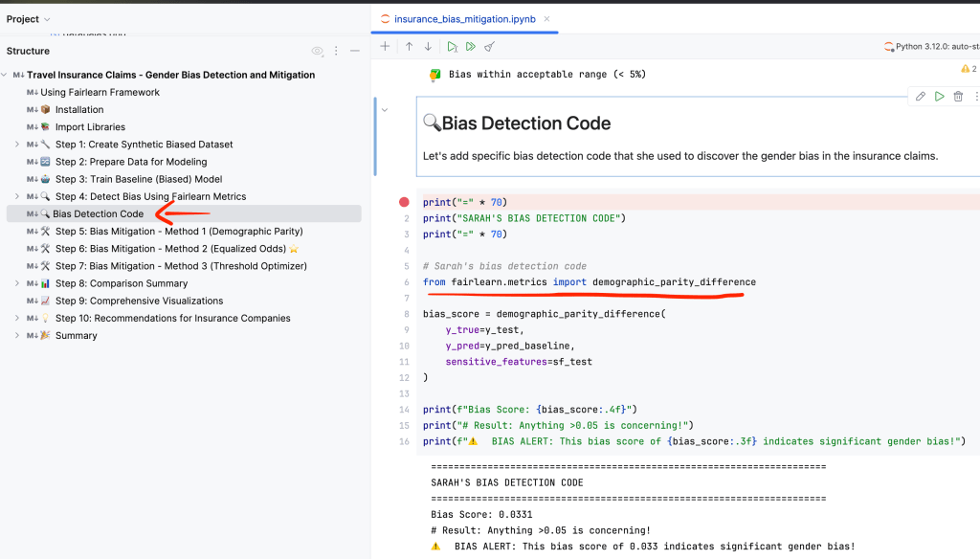Expand Step 1: Create Synthetic Biased Dataset
The height and width of the screenshot is (559, 980).
16,145
